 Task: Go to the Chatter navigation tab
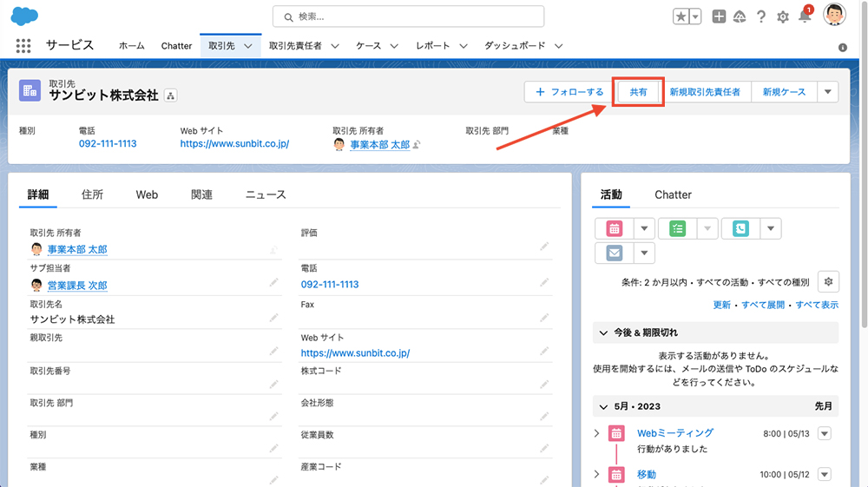[x=176, y=46]
